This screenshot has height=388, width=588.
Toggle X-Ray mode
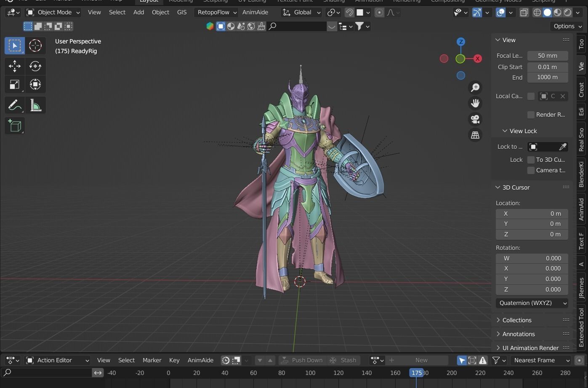(x=524, y=13)
